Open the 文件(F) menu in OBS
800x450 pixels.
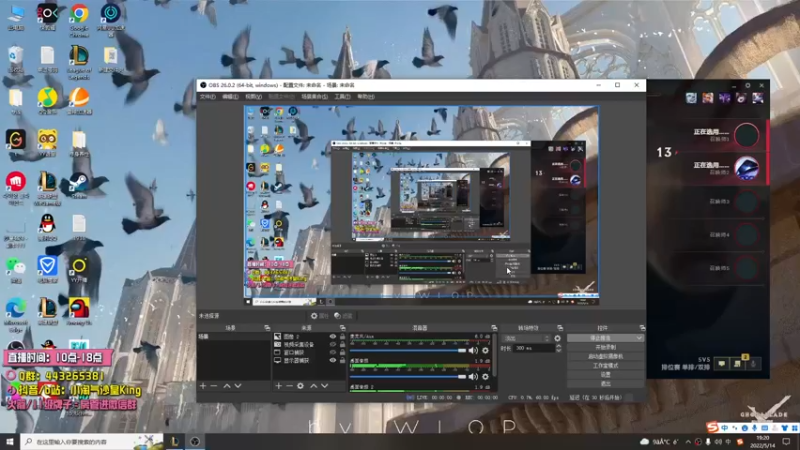[x=208, y=96]
